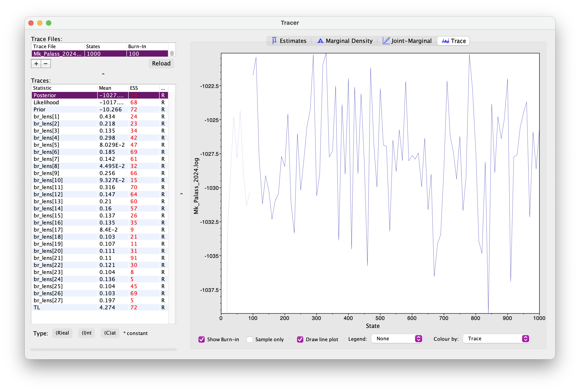580x392 pixels.
Task: Open the Colour by dropdown
Action: click(x=496, y=339)
